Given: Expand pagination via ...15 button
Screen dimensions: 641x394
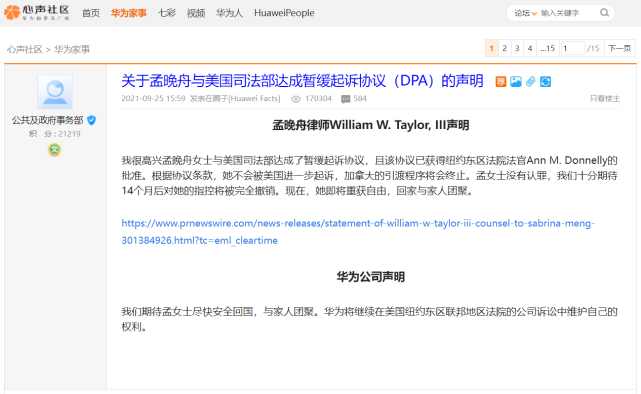Looking at the screenshot, I should point(547,48).
